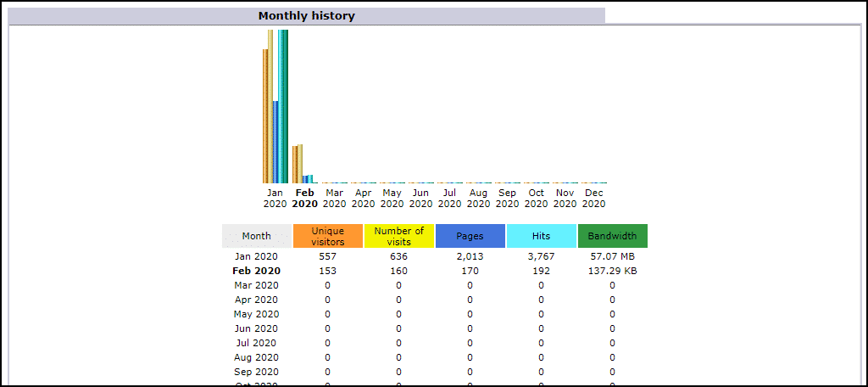Click the Dec 2020 label below the chart
The width and height of the screenshot is (868, 387).
(593, 198)
